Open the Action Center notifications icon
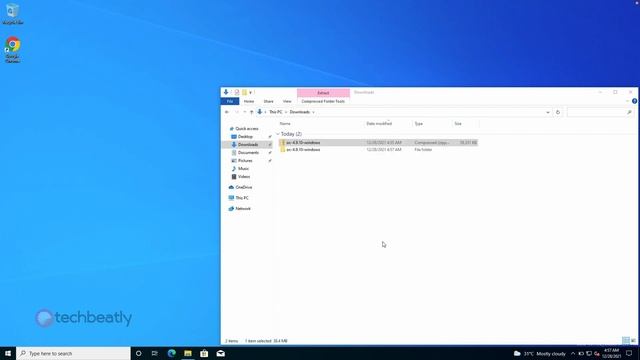The height and width of the screenshot is (360, 640). pos(629,353)
